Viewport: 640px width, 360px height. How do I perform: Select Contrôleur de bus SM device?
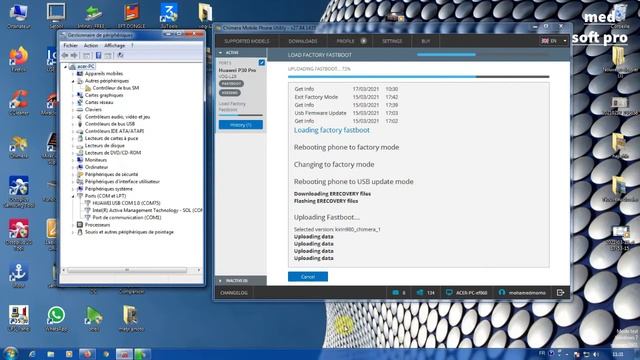point(116,88)
